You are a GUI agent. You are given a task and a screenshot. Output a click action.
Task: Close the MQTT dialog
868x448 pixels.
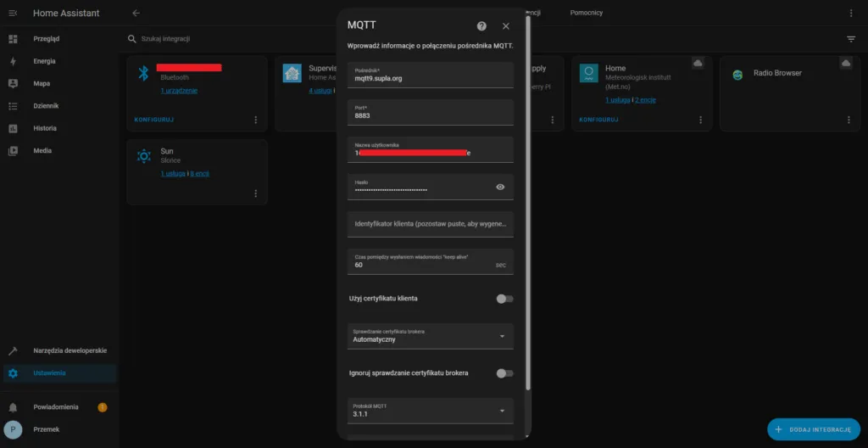click(x=506, y=26)
